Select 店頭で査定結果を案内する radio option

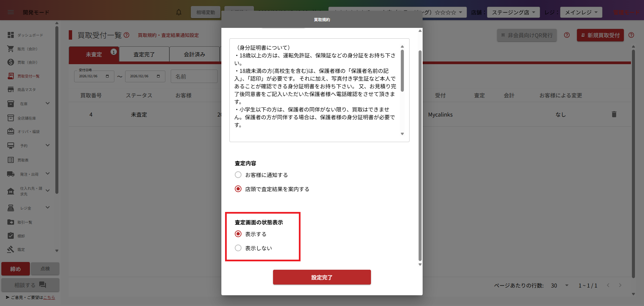click(x=238, y=189)
